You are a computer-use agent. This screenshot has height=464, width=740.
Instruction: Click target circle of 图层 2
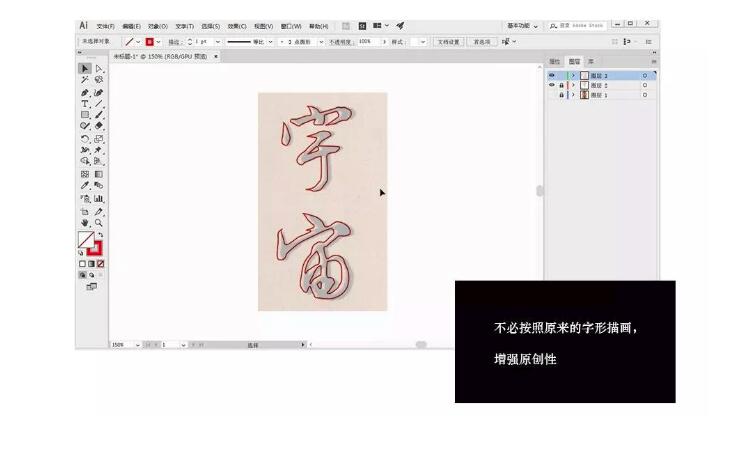point(645,85)
